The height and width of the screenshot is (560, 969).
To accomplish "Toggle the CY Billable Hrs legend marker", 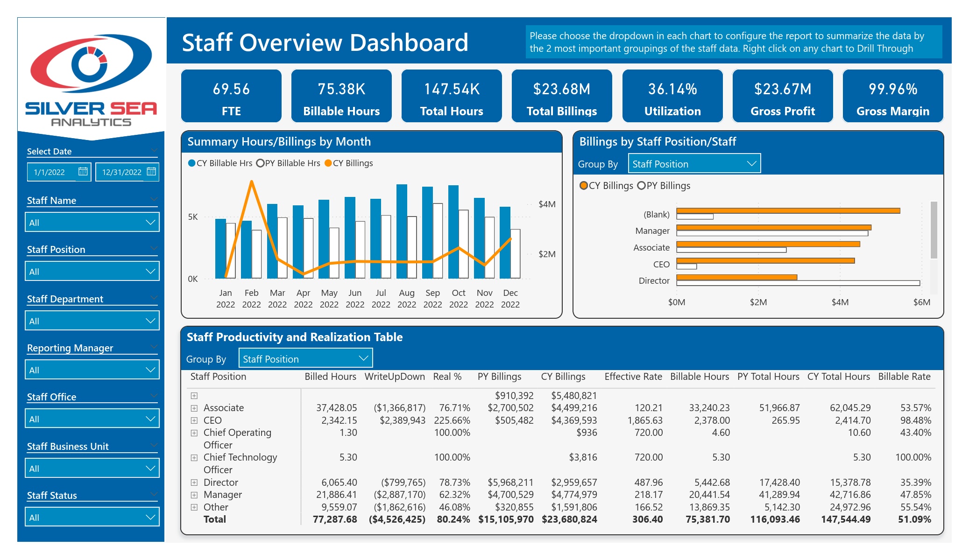I will pos(191,163).
